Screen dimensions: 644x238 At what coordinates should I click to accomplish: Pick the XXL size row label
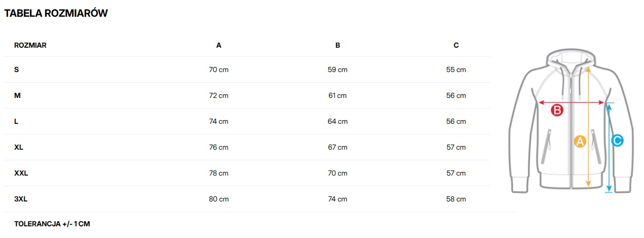point(21,173)
